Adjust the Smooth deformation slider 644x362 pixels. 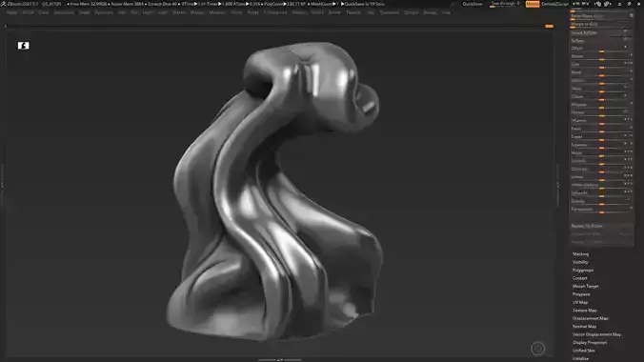(602, 161)
